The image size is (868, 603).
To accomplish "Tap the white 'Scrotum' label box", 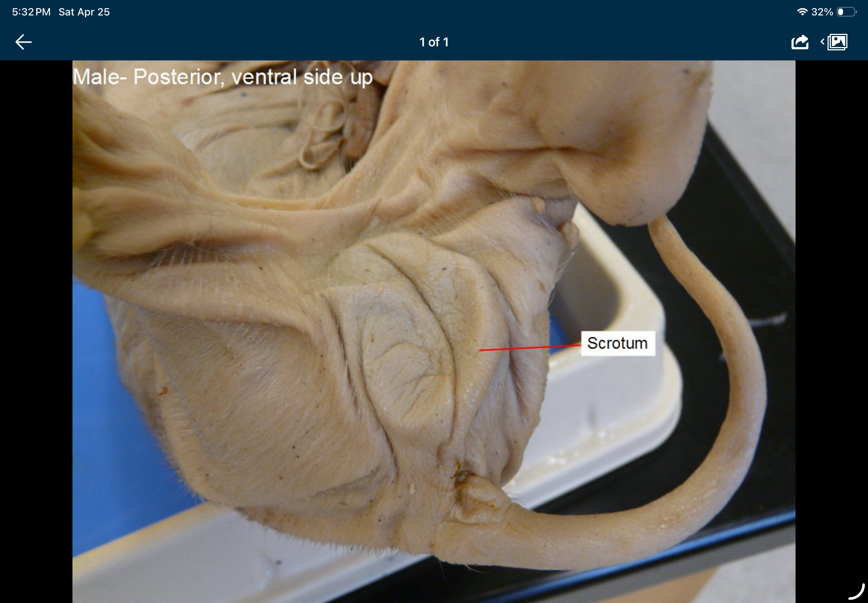I will point(618,343).
